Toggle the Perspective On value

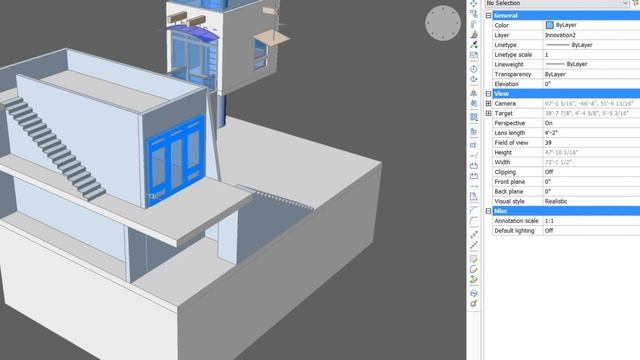point(591,123)
